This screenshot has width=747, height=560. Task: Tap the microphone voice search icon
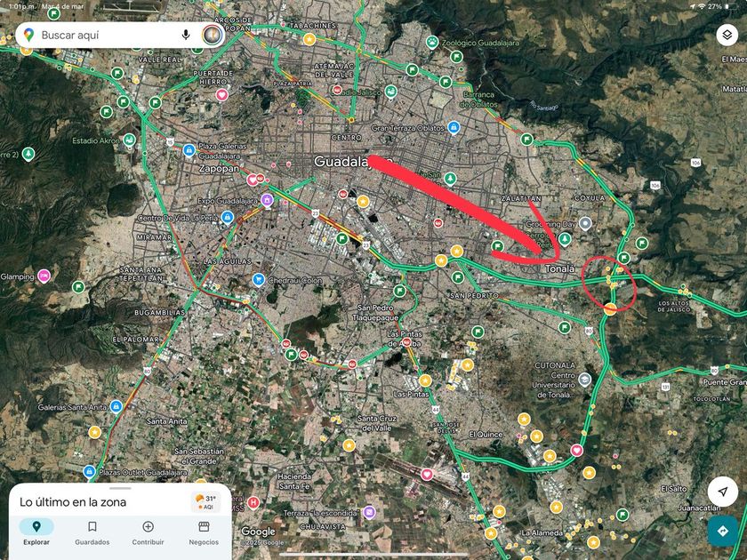click(x=186, y=35)
